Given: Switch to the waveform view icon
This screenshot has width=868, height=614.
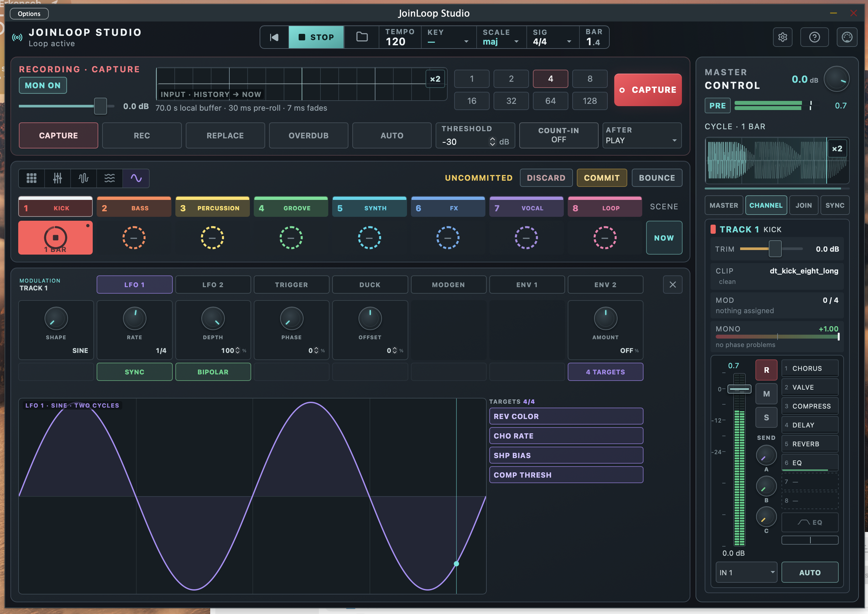Looking at the screenshot, I should pyautogui.click(x=84, y=178).
